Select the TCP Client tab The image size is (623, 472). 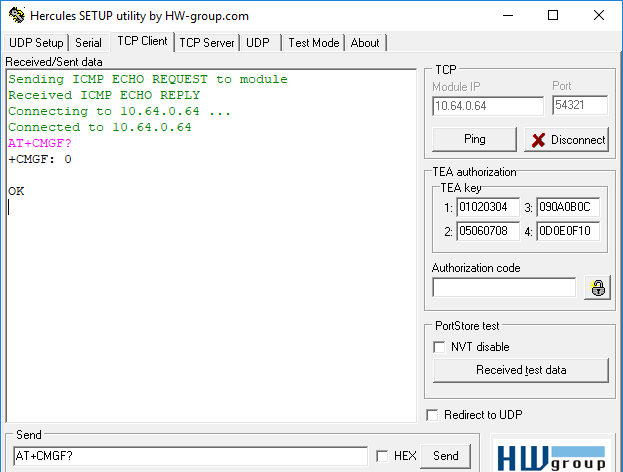(x=142, y=41)
